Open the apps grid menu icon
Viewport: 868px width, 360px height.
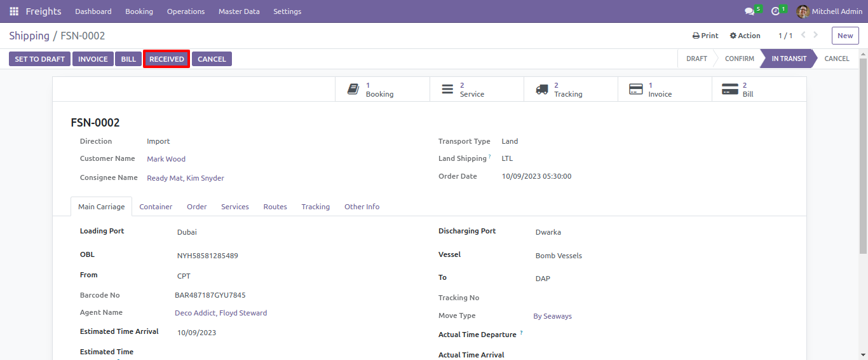(x=14, y=11)
